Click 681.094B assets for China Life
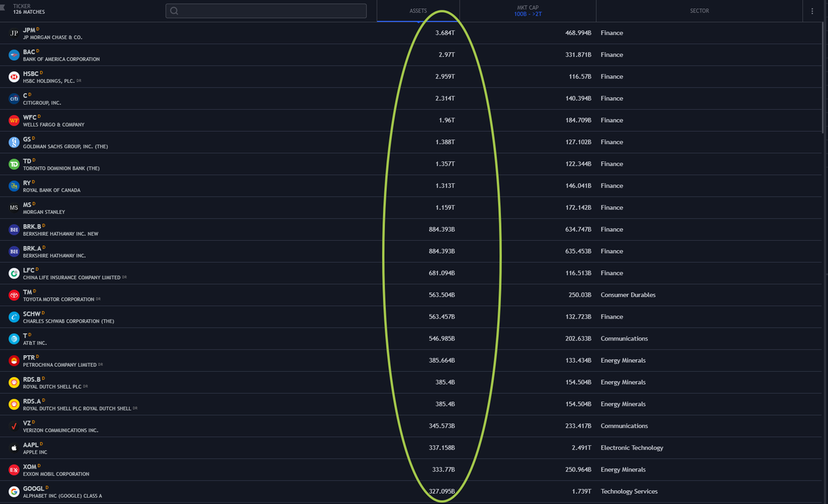This screenshot has height=504, width=828. 442,273
